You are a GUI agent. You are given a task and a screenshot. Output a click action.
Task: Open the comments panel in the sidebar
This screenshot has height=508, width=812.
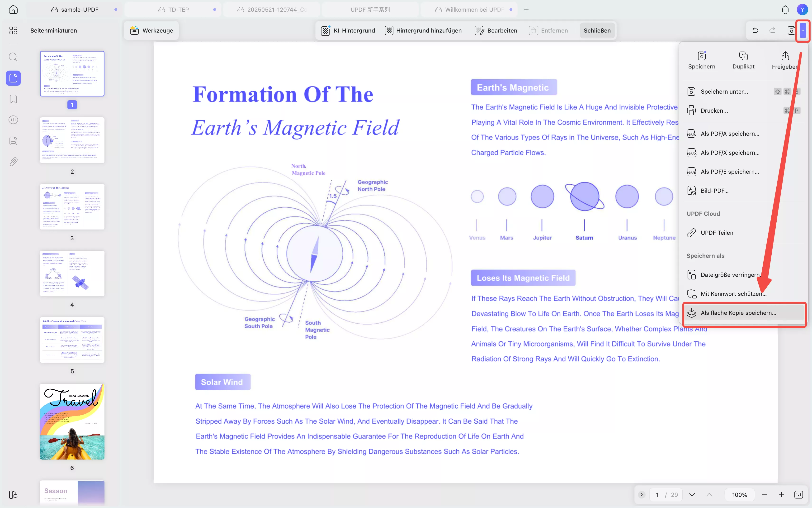pos(14,120)
